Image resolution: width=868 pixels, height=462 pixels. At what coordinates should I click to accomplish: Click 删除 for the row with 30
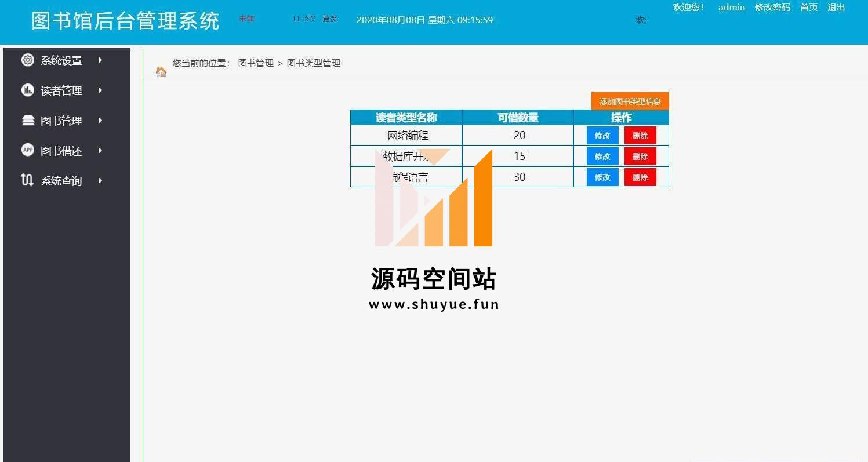click(640, 177)
